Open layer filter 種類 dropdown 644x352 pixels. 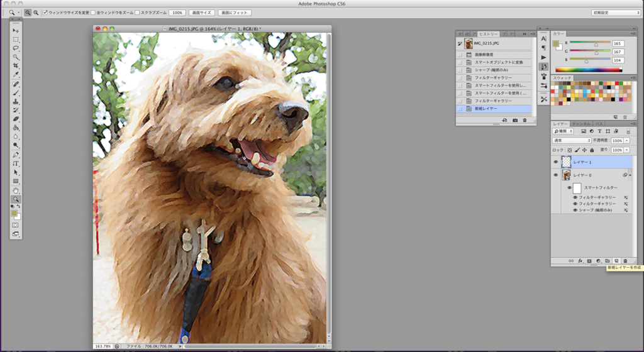pos(563,131)
